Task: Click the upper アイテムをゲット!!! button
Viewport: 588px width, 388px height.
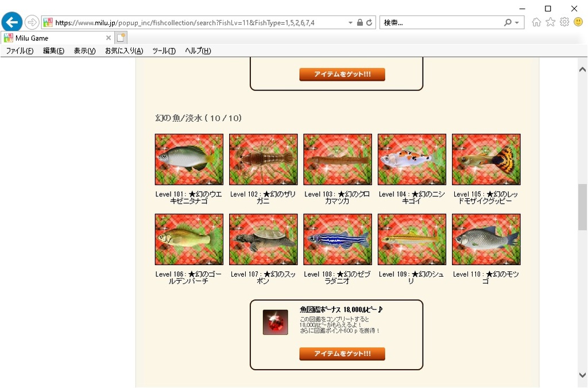Action: coord(342,74)
